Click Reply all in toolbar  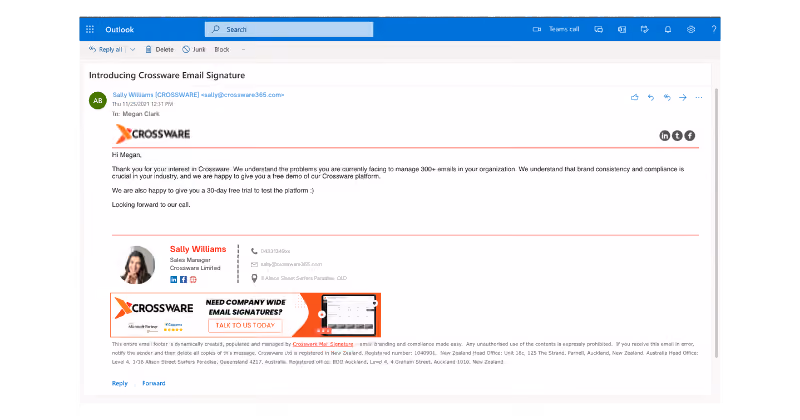click(x=106, y=50)
